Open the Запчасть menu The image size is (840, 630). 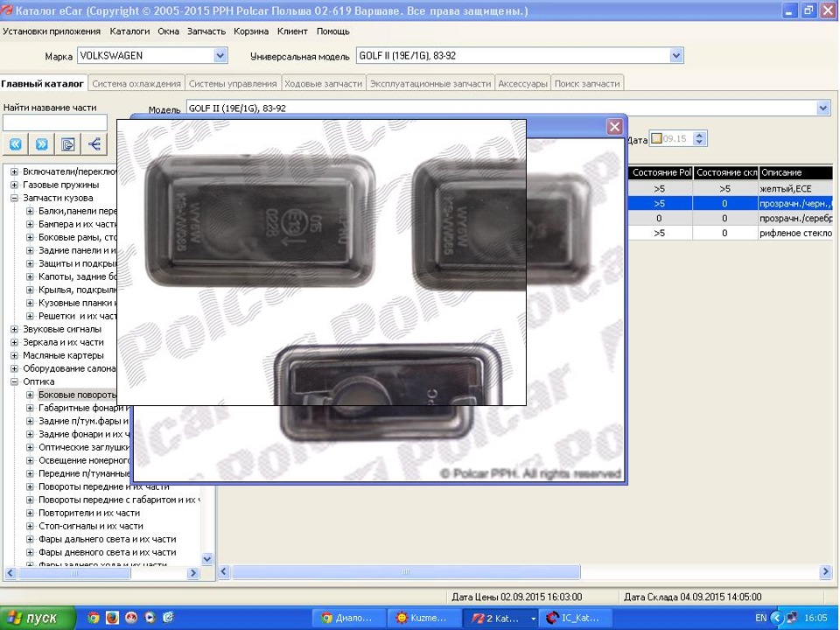tap(206, 31)
